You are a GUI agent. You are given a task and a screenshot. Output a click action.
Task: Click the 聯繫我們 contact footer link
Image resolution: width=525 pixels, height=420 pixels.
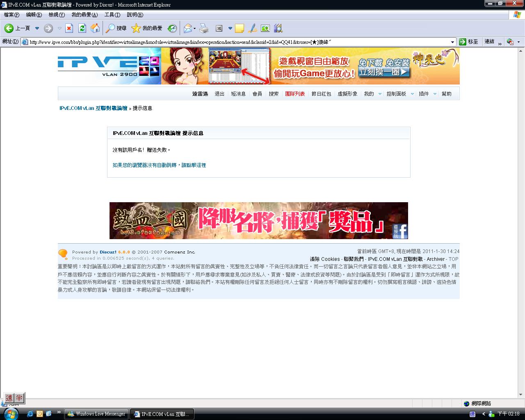point(354,259)
